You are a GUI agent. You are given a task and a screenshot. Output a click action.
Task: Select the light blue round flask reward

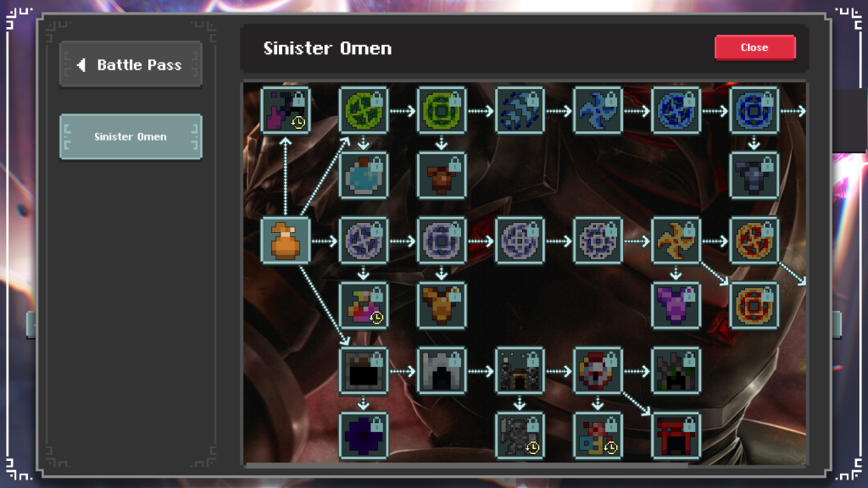[x=363, y=175]
